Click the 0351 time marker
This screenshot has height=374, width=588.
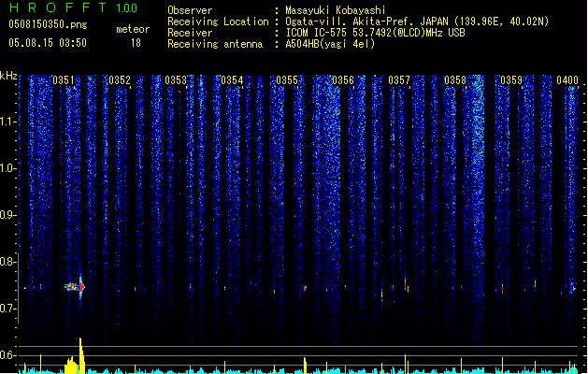(64, 80)
